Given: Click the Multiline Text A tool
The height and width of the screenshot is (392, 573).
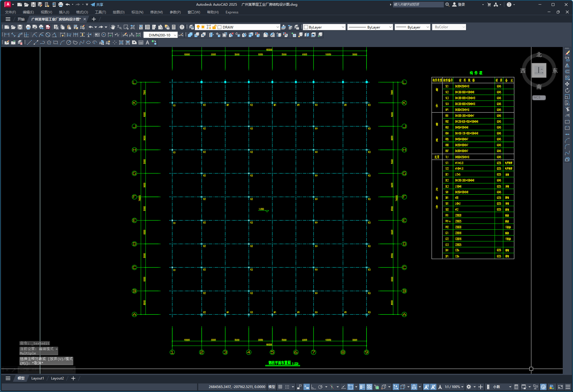Looking at the screenshot, I should click(147, 42).
